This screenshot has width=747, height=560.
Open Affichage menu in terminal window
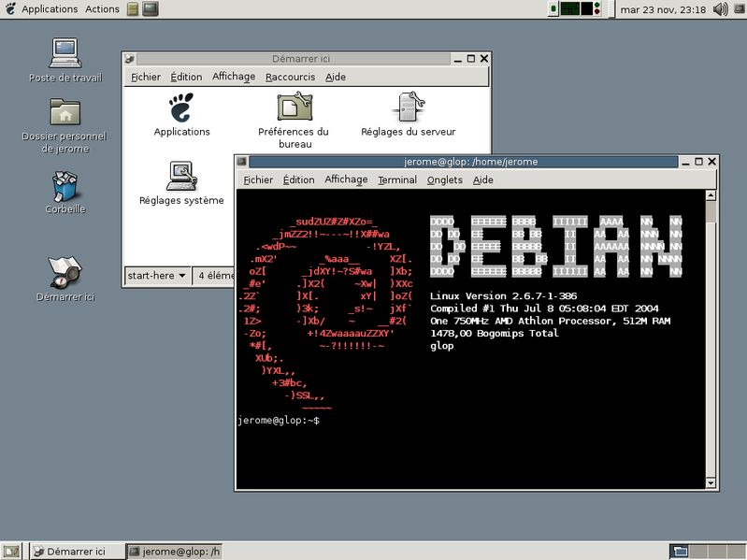[346, 179]
